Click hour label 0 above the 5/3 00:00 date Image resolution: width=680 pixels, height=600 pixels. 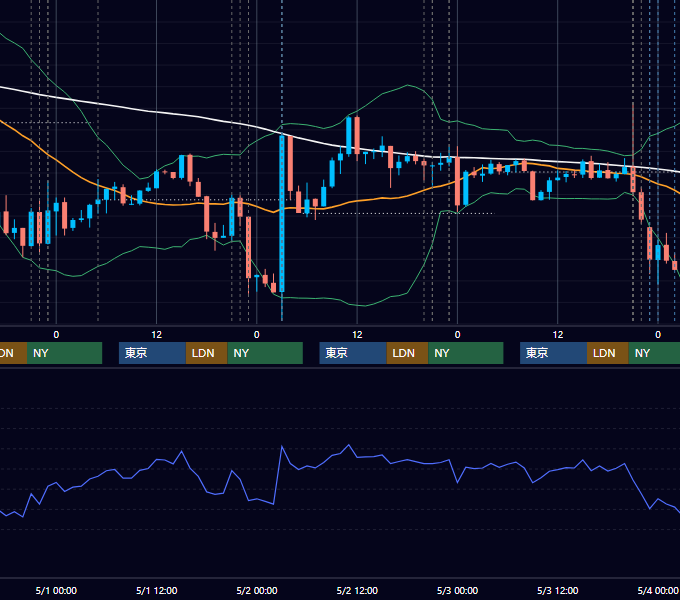click(457, 335)
